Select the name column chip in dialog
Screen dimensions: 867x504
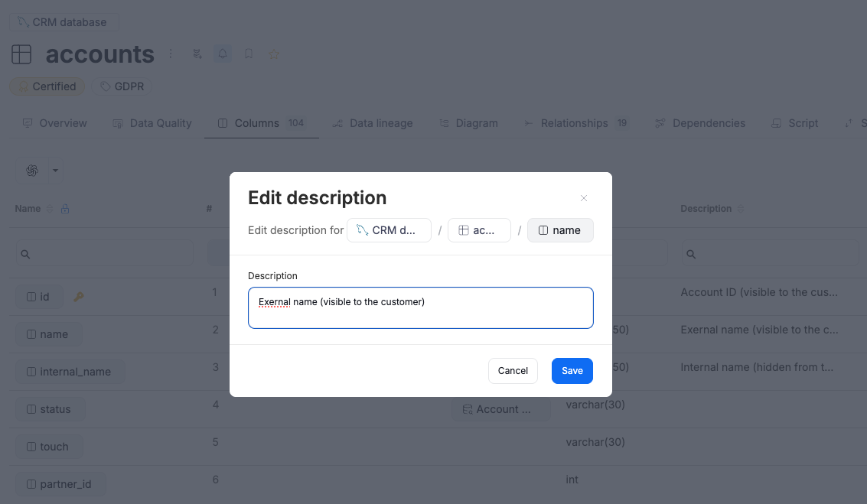tap(560, 230)
